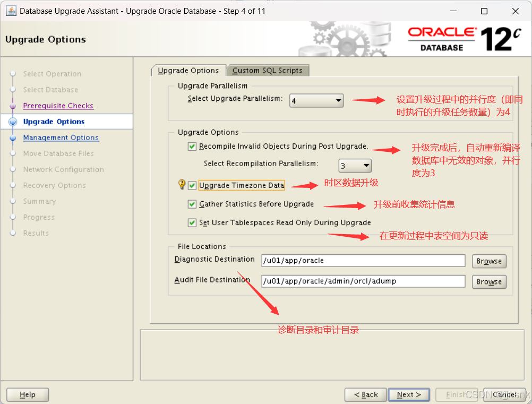This screenshot has width=532, height=404.
Task: Go to Prerequisite Checks step
Action: click(x=58, y=106)
